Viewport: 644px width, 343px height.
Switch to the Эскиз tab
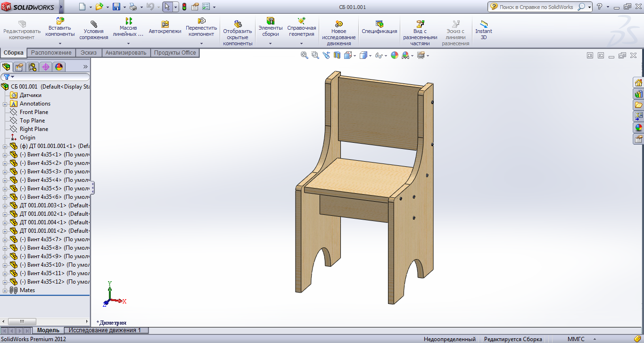pyautogui.click(x=89, y=53)
